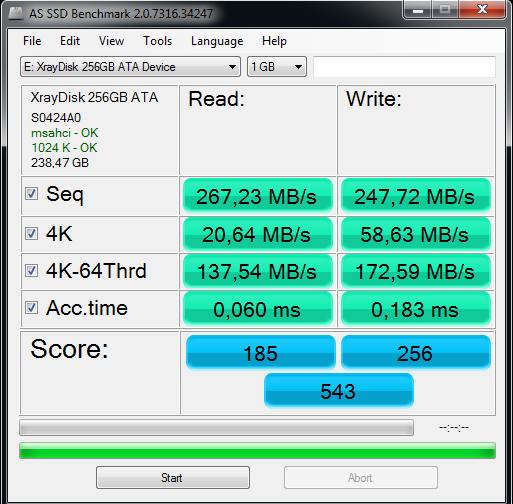513x504 pixels.
Task: Disable the 4K-64Thrd test checkbox
Action: click(32, 270)
